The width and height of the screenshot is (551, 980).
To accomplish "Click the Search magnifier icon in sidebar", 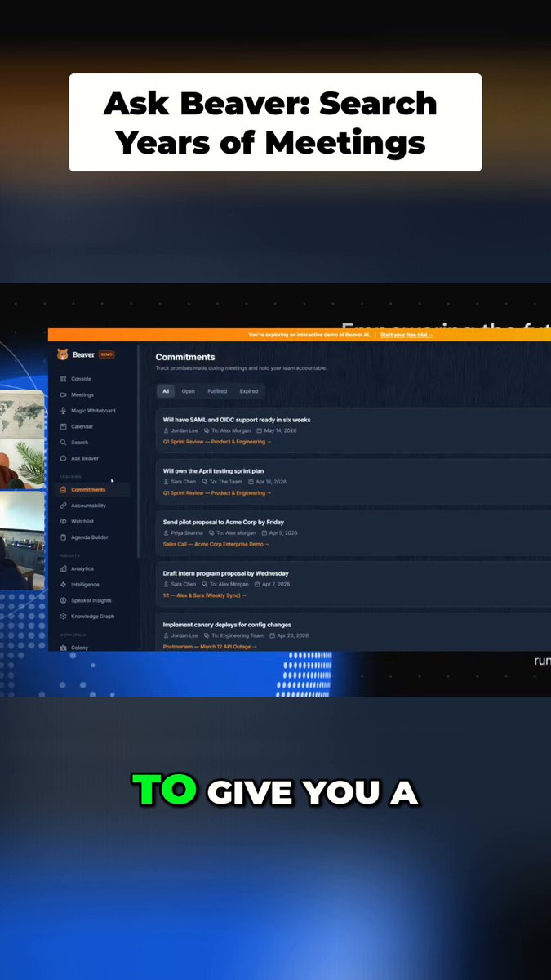I will [64, 443].
